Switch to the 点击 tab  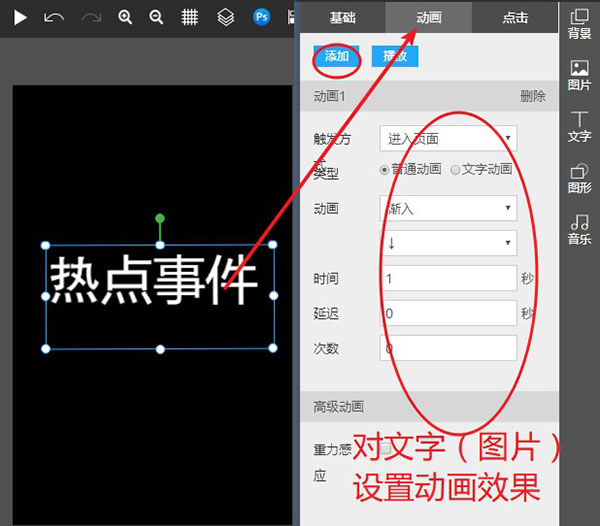tap(515, 17)
